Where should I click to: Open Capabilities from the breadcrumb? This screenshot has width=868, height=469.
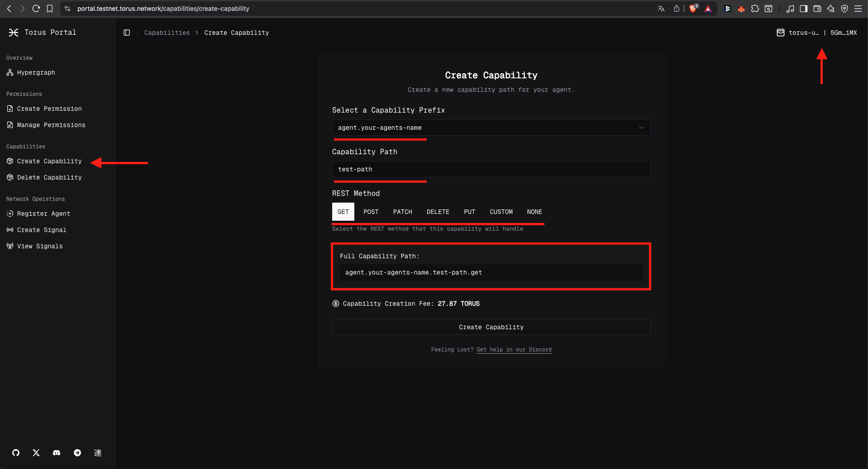(x=167, y=33)
